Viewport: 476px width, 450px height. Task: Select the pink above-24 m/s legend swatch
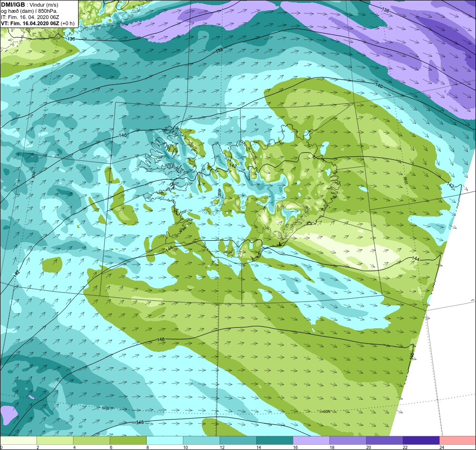457,440
